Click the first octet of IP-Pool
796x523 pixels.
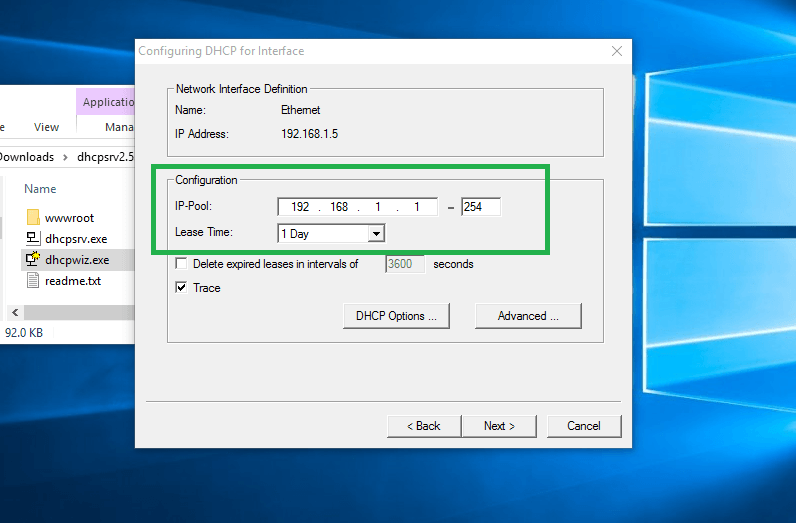coord(300,207)
